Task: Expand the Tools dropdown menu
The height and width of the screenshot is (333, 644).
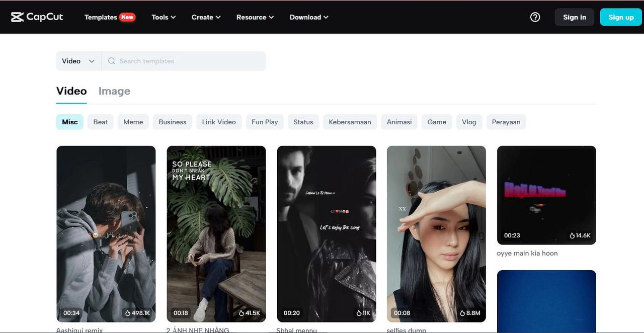Action: (164, 17)
